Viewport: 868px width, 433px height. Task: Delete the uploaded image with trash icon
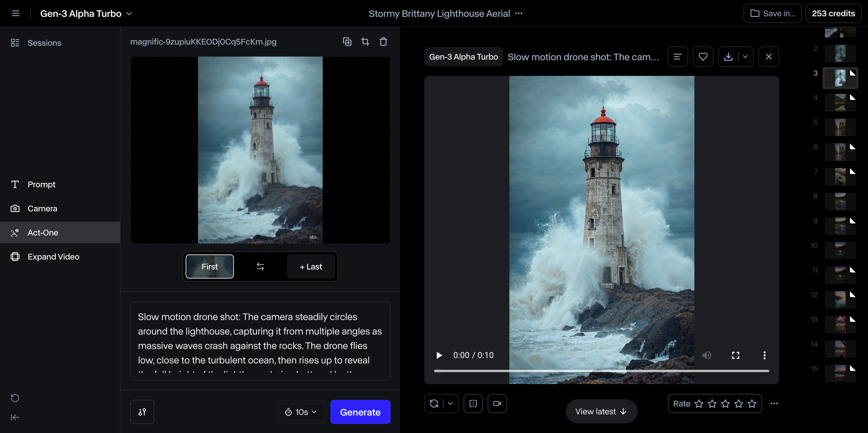pyautogui.click(x=383, y=42)
